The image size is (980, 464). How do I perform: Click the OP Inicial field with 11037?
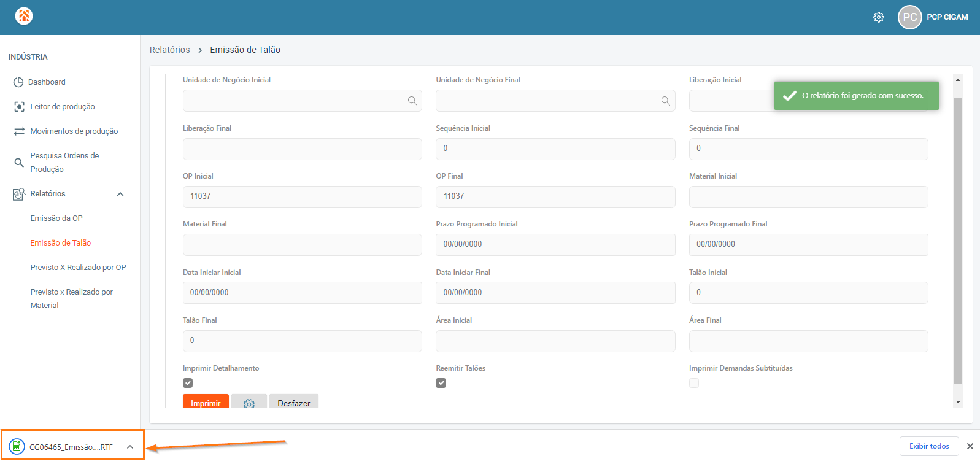[x=303, y=197]
